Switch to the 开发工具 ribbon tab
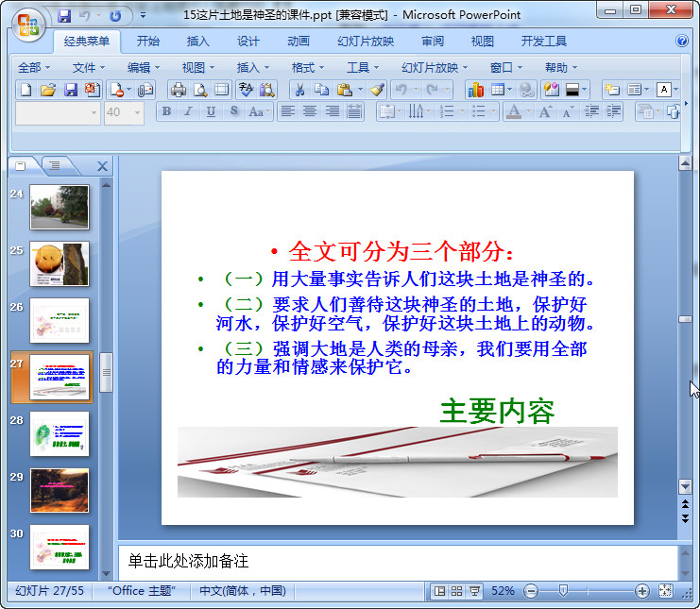This screenshot has height=609, width=700. 544,42
